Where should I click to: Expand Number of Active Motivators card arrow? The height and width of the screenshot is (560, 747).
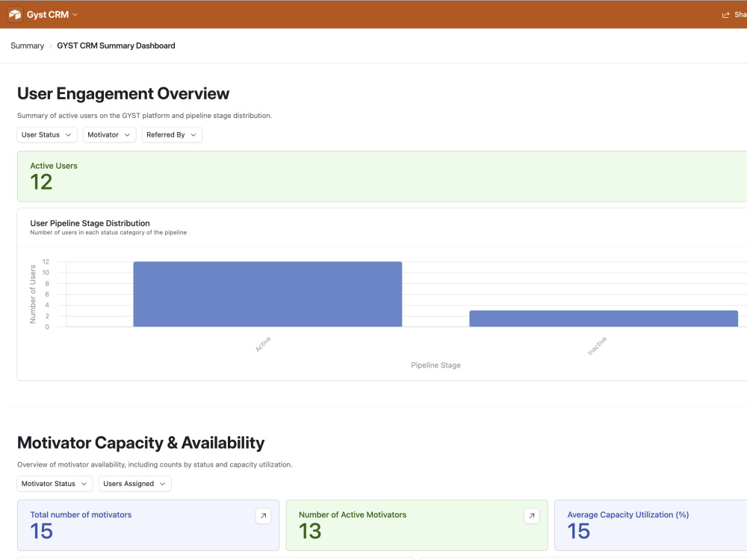532,516
